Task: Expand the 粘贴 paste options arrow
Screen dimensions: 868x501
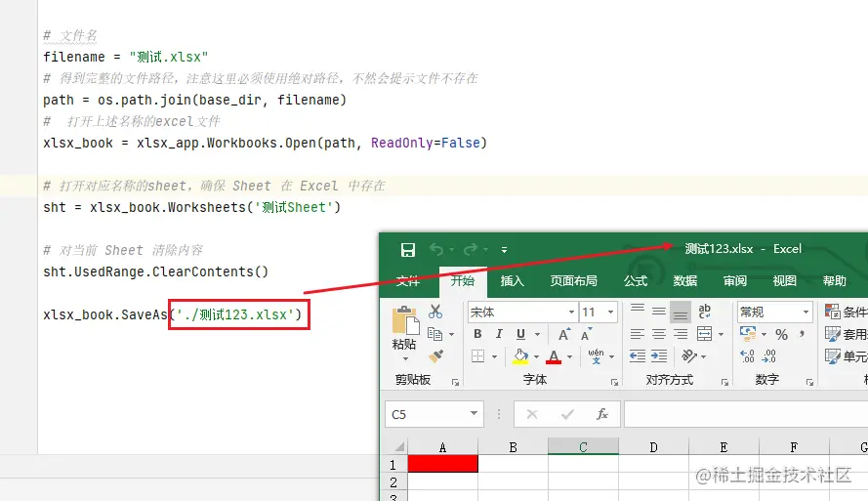Action: 405,358
